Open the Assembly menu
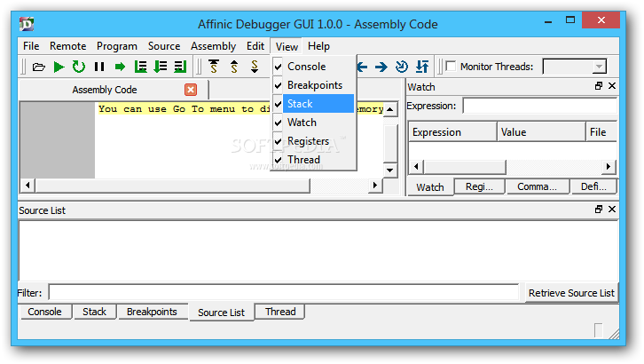Viewport: 644px width, 364px height. point(213,46)
